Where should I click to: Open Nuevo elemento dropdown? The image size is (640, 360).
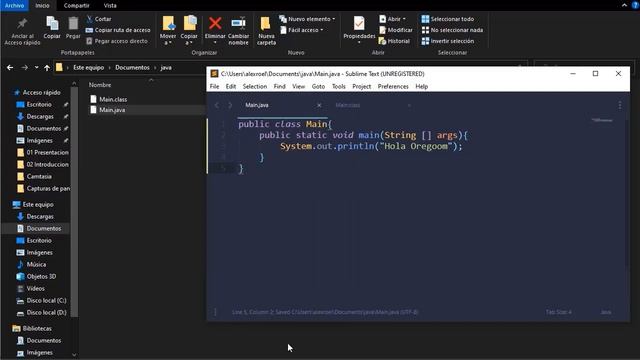[x=307, y=19]
